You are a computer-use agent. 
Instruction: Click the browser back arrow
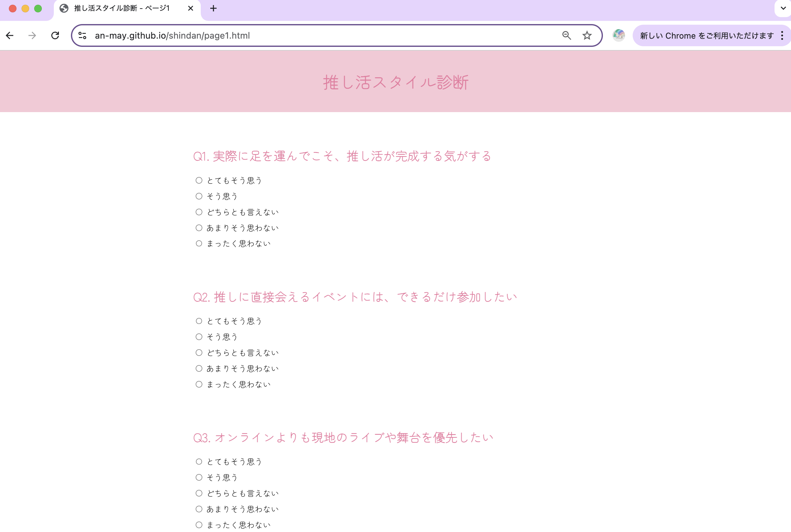click(10, 35)
